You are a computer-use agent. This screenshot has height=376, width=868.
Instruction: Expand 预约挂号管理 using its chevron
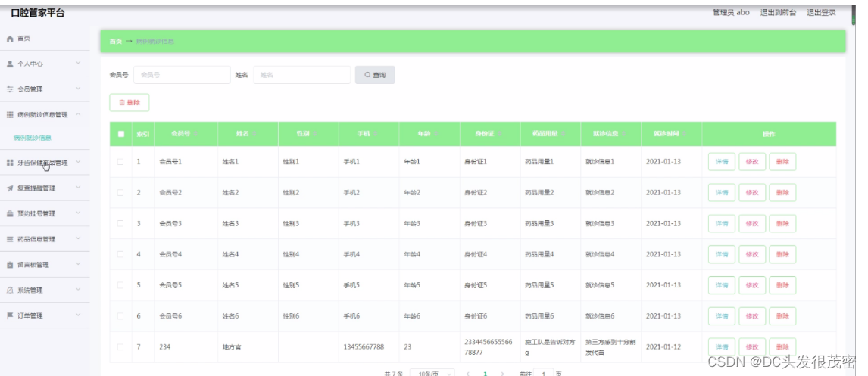point(78,213)
